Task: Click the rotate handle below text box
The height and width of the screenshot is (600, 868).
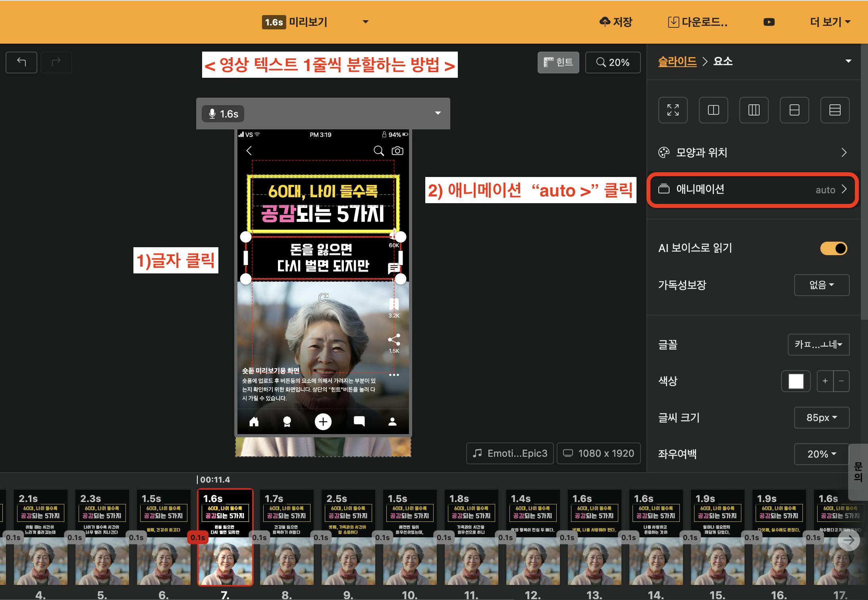Action: [x=324, y=298]
